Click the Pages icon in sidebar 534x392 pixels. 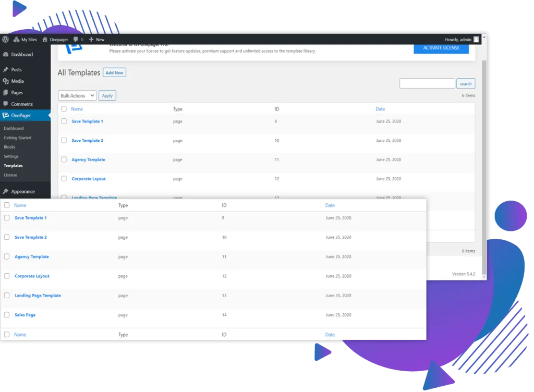click(5, 93)
